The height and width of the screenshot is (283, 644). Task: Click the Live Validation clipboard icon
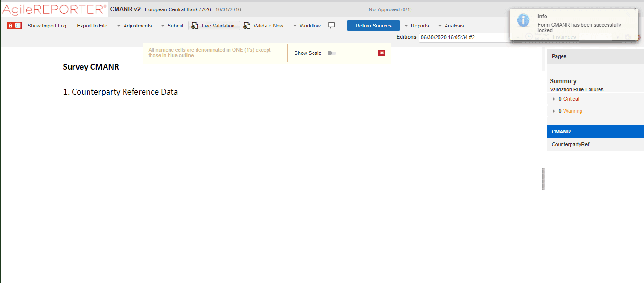(194, 25)
